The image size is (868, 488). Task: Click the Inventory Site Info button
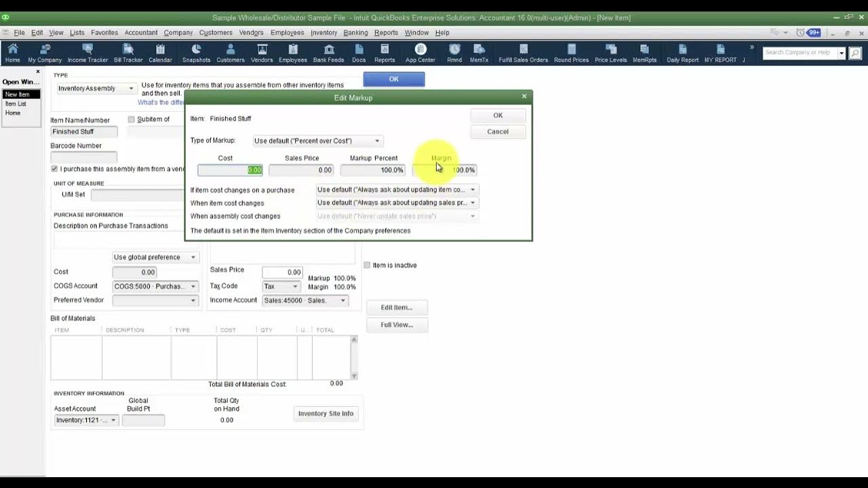(325, 413)
